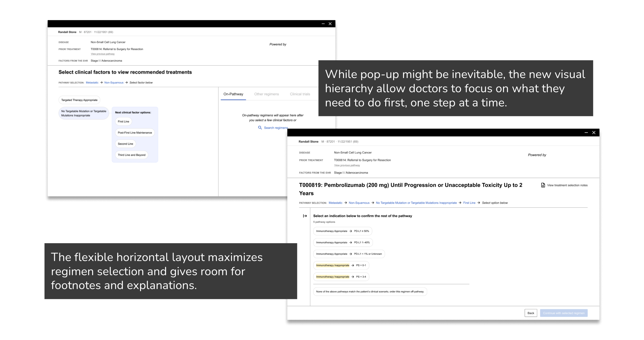This screenshot has height=340, width=644.
Task: Open the Clinical trials tab
Action: (300, 94)
